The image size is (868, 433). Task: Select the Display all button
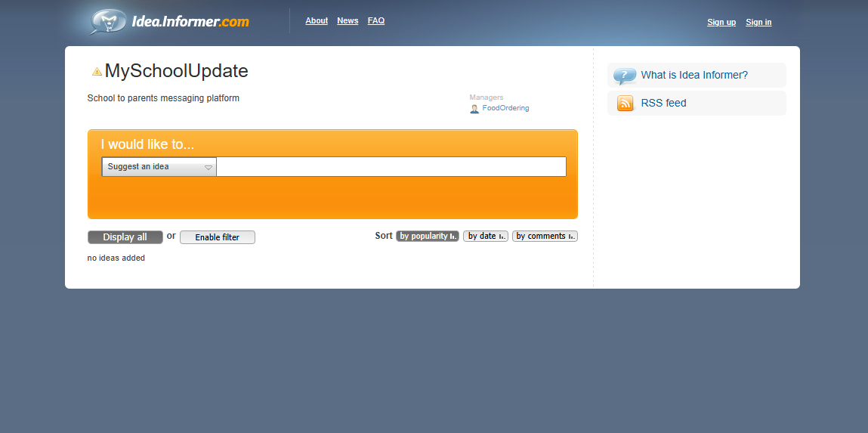point(125,237)
